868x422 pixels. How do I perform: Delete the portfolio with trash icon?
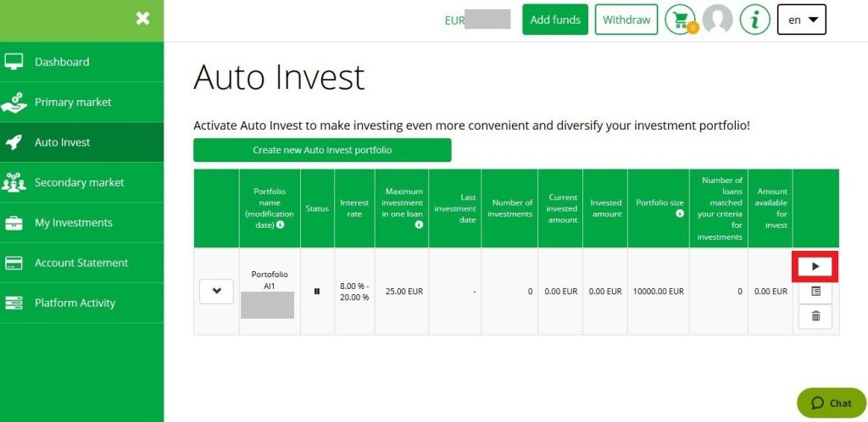(x=815, y=316)
